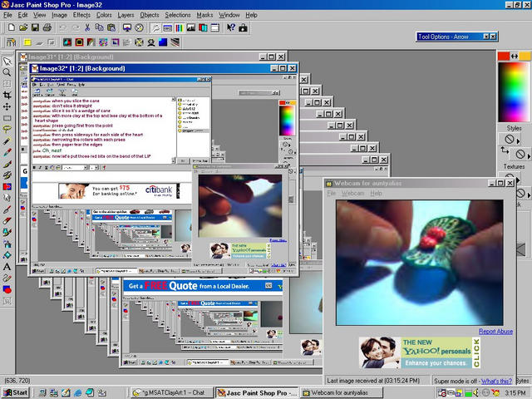Open the Colors menu
532x399 pixels.
click(x=104, y=15)
